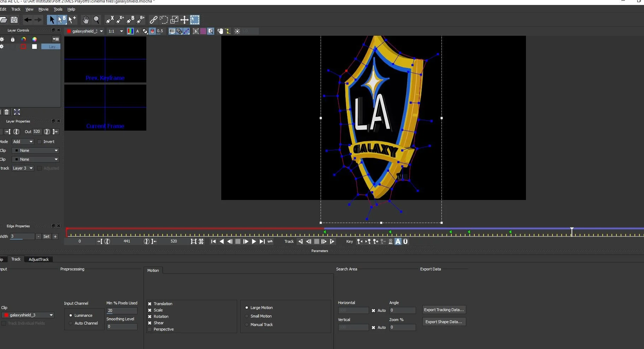Open the Input Clip galaxyshield_3 dropdown
The image size is (644, 349).
tap(28, 315)
